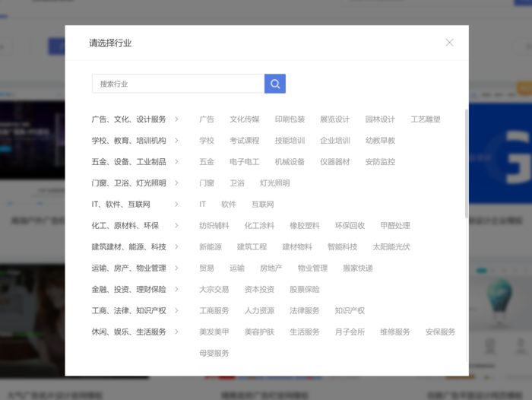Select category 金融、投资、理财保险
Viewport: 532px width, 400px height.
coord(129,289)
